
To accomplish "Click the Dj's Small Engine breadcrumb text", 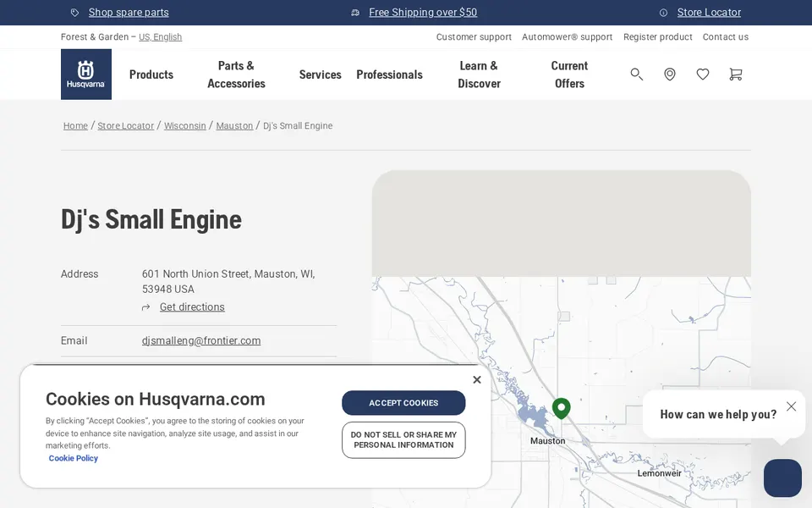I will pos(298,126).
